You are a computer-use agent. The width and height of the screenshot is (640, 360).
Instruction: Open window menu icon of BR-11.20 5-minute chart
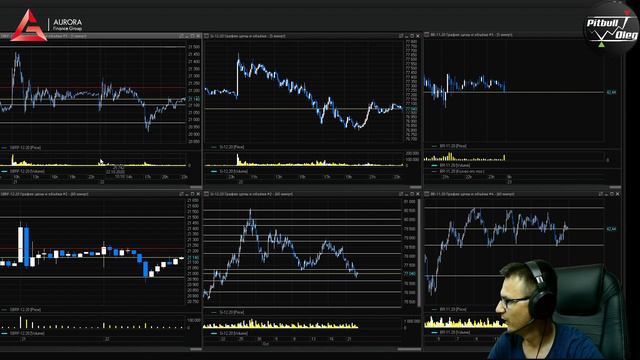(x=427, y=35)
